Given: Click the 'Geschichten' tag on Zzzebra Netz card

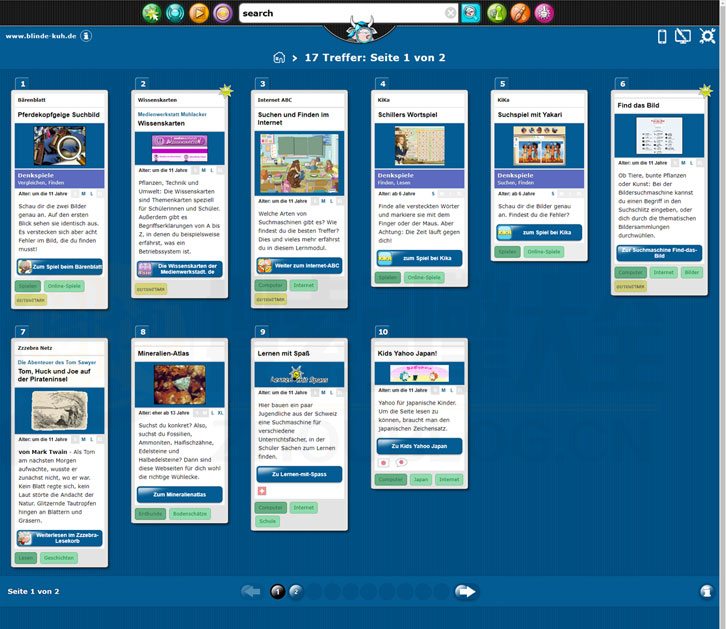Looking at the screenshot, I should point(59,558).
